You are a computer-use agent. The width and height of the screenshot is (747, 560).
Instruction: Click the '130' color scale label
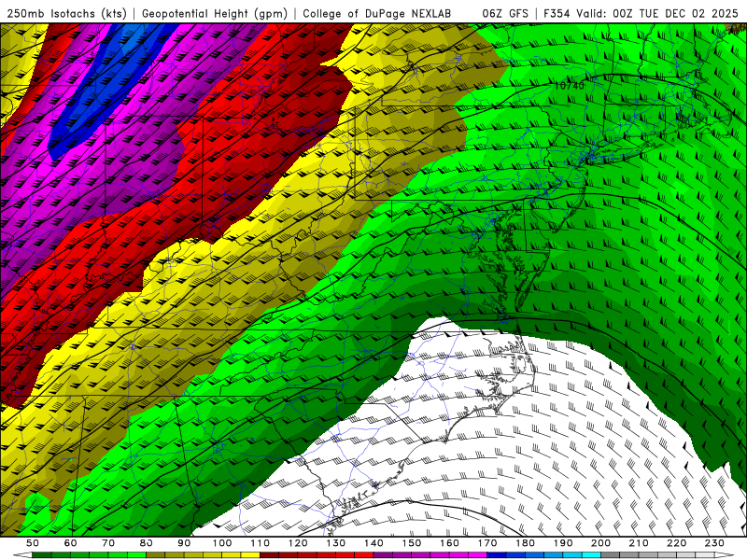pos(336,543)
